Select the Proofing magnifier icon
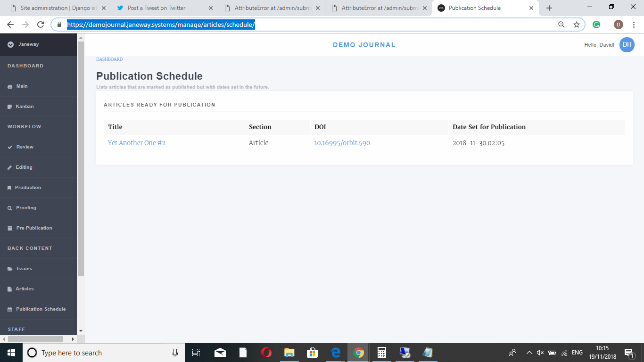This screenshot has width=644, height=362. click(x=10, y=207)
